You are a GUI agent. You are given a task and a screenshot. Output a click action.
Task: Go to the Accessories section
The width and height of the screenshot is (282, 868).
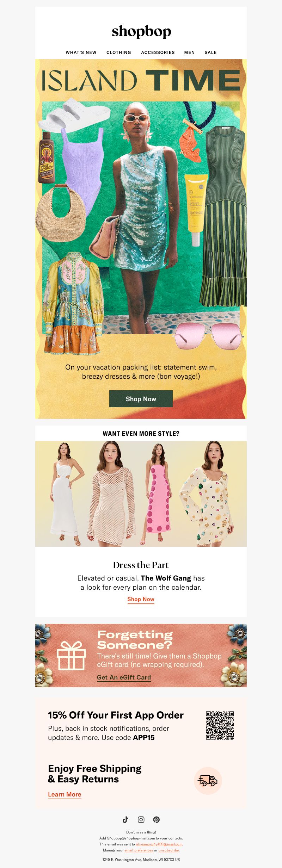[158, 52]
